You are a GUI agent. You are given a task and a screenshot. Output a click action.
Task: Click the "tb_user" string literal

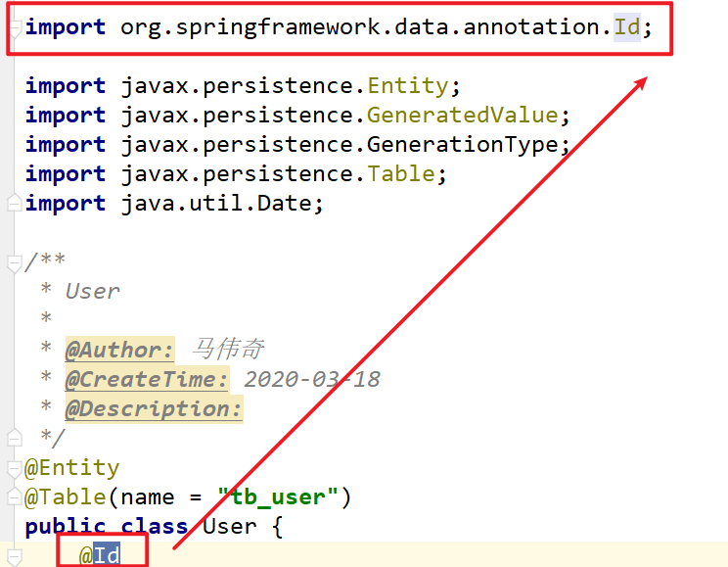(x=278, y=497)
